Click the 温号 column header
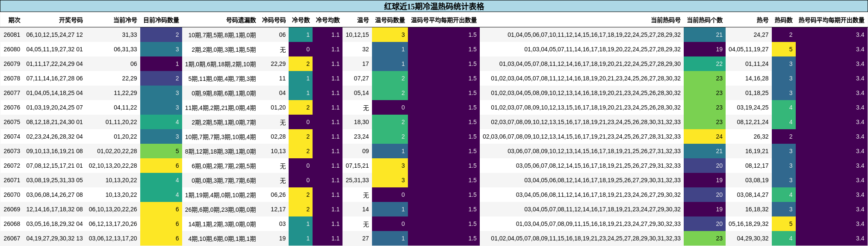868x246 pixels. tap(363, 20)
